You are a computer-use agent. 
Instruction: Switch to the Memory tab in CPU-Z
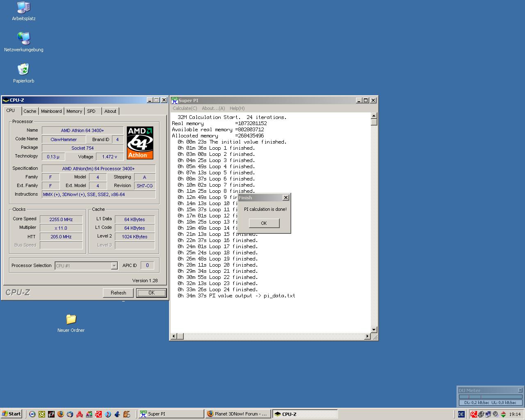click(x=74, y=111)
